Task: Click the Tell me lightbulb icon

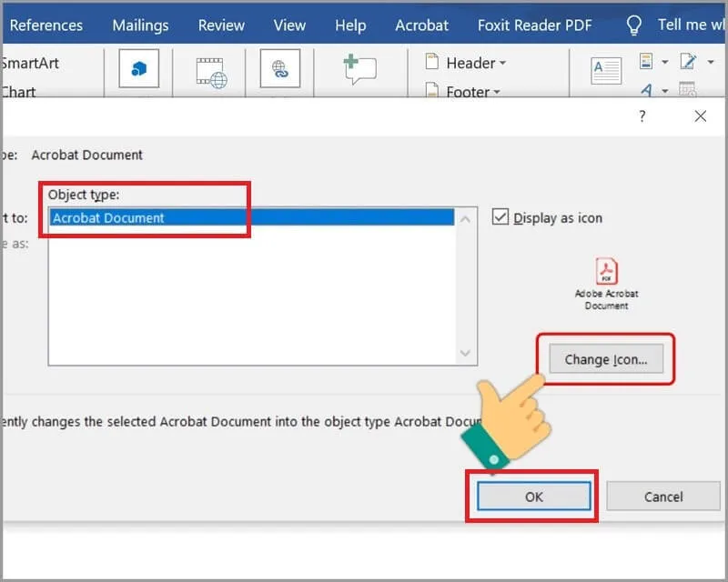Action: [x=633, y=25]
